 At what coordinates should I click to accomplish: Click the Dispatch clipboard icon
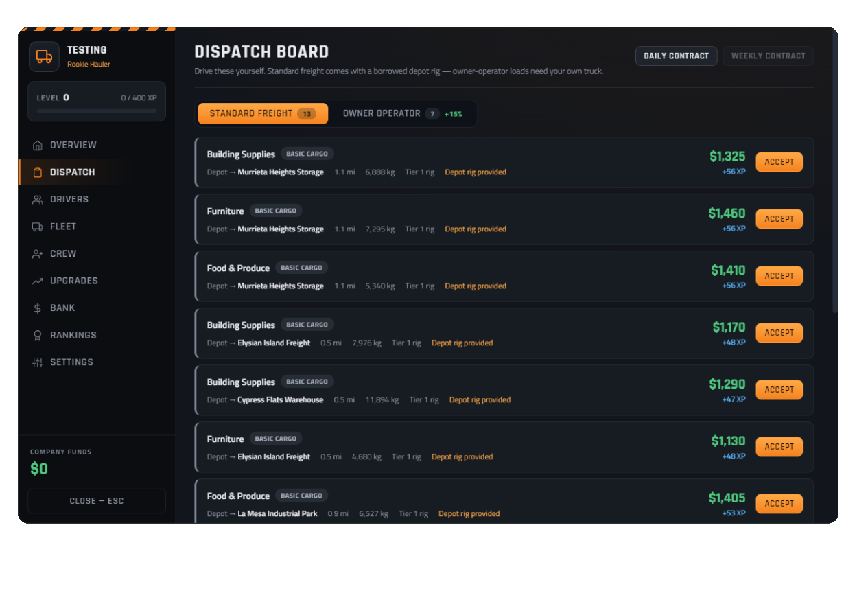[x=38, y=172]
